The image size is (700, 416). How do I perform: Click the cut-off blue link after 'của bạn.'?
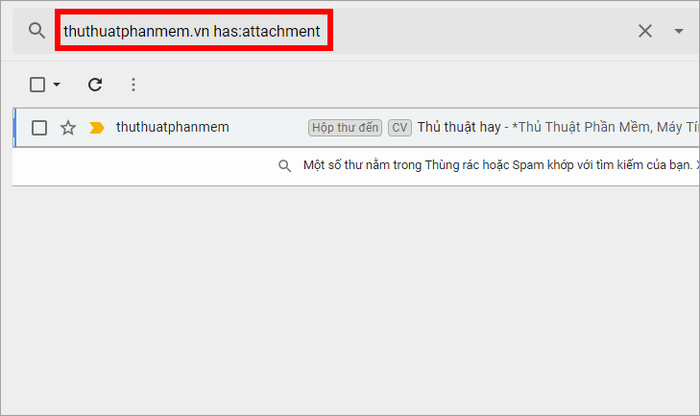697,165
